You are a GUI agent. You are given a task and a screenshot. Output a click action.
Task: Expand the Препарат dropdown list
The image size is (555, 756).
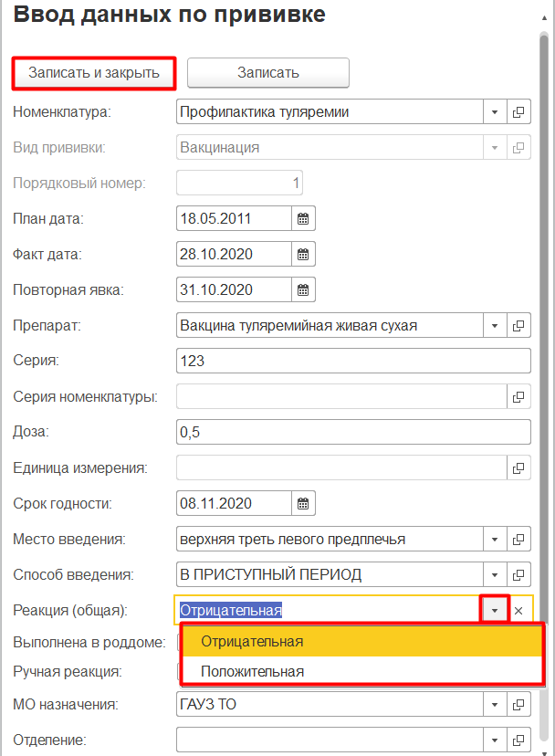pyautogui.click(x=494, y=326)
